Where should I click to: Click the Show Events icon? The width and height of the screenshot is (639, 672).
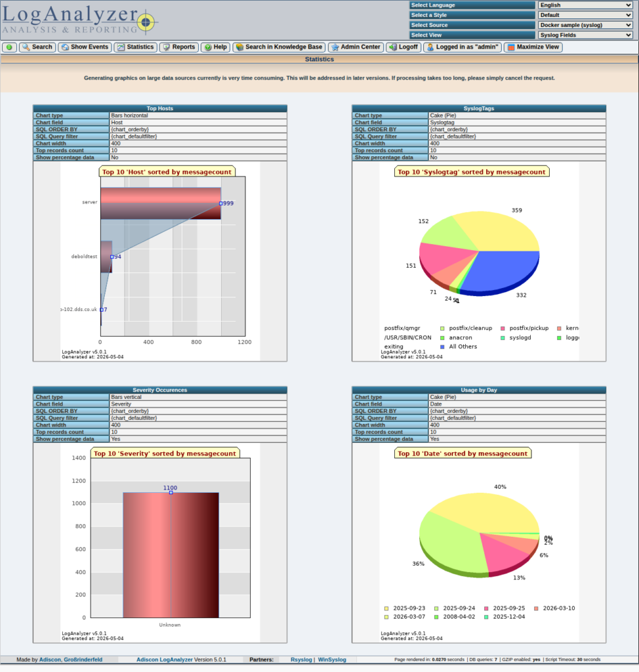tap(65, 47)
